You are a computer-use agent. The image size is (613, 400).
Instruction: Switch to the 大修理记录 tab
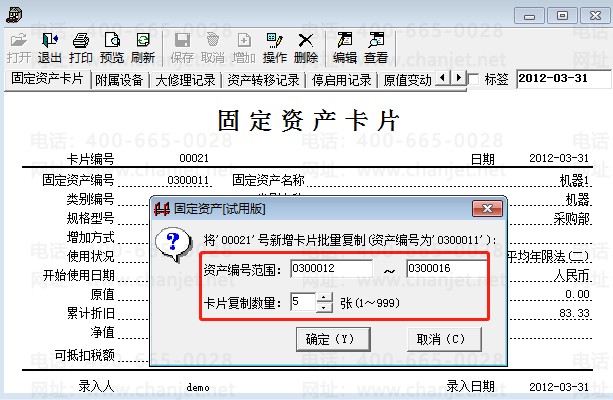click(x=185, y=80)
